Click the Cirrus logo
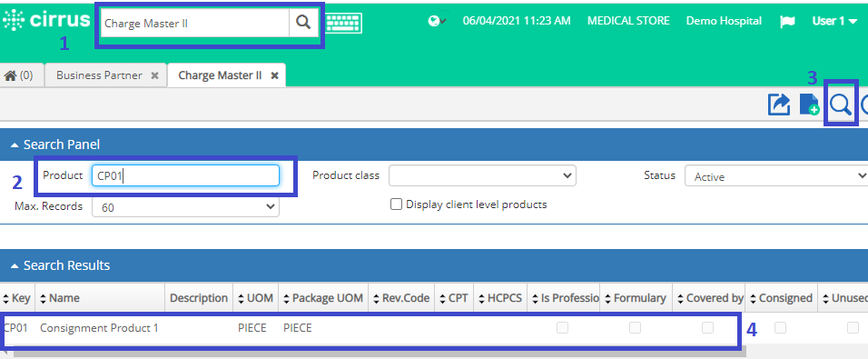 [46, 20]
